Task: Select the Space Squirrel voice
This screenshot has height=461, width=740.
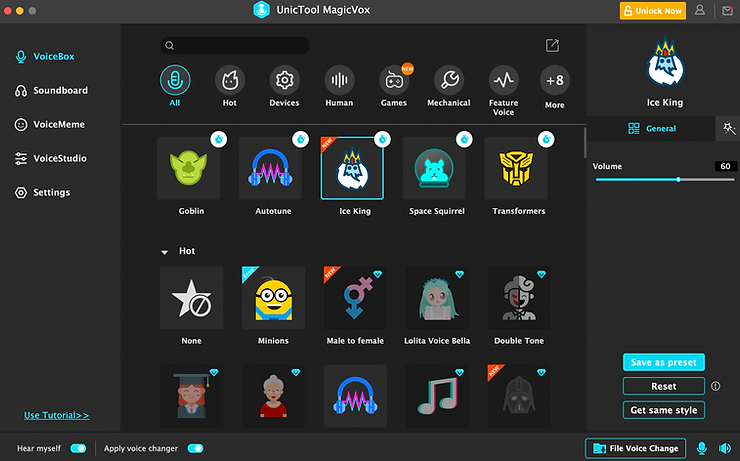Action: pyautogui.click(x=434, y=168)
